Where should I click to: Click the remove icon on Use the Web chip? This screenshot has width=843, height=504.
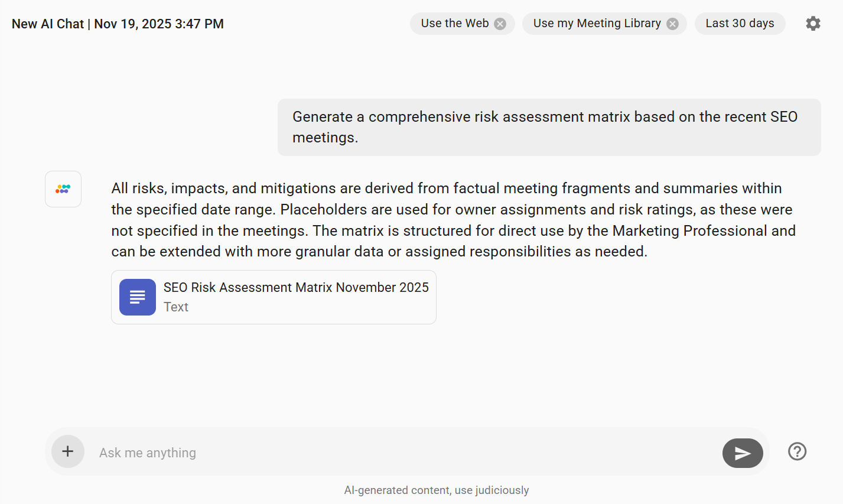point(500,23)
